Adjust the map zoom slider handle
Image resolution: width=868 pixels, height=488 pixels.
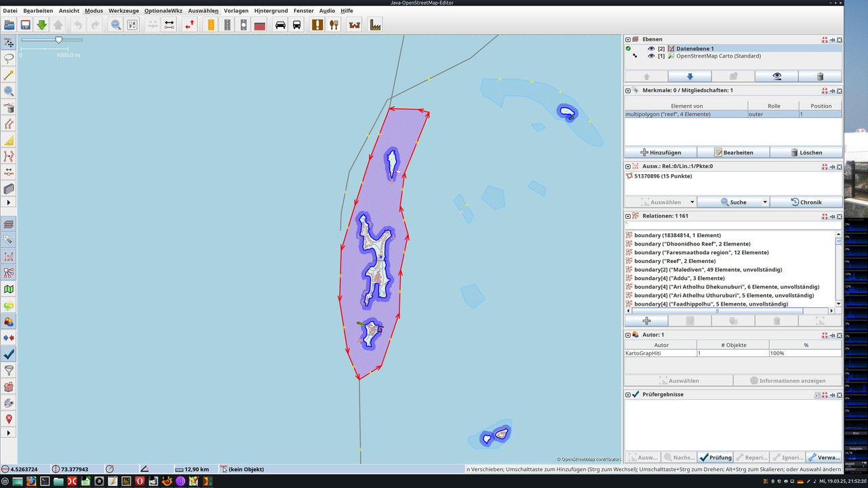(x=58, y=40)
